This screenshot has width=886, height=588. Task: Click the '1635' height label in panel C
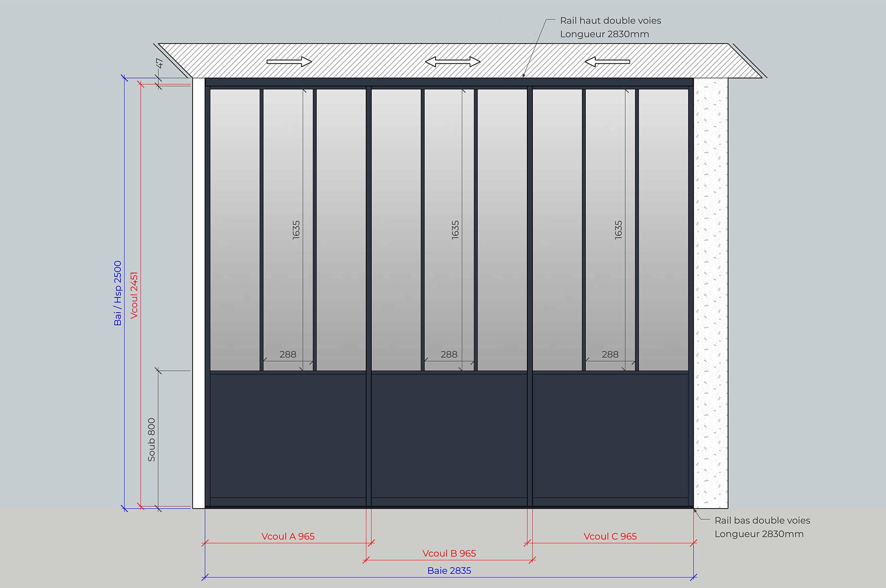[618, 230]
